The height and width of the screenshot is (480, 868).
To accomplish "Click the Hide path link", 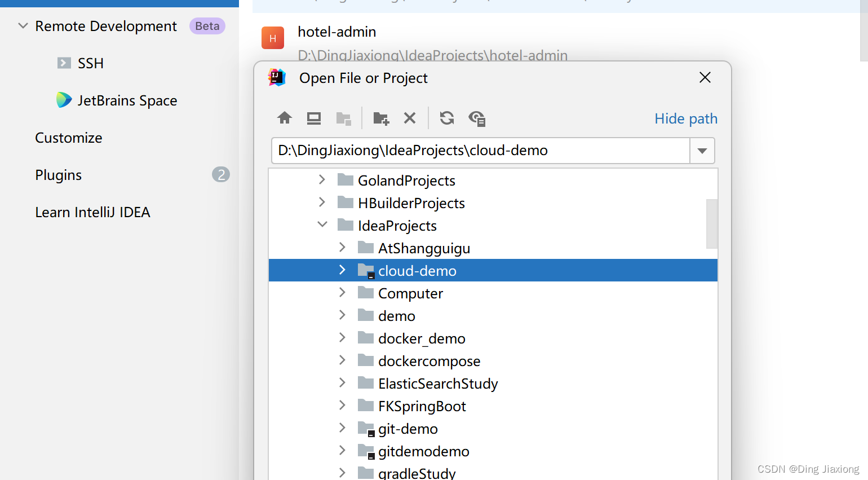I will (686, 118).
